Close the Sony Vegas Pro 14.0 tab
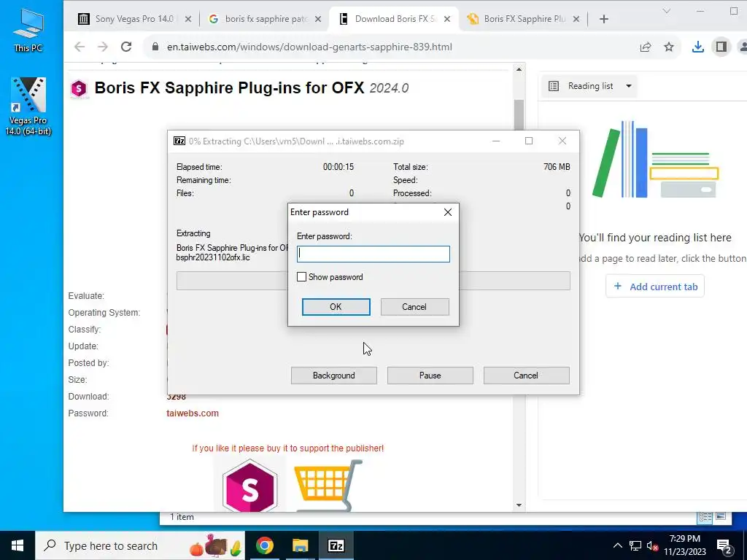The width and height of the screenshot is (747, 560). pos(188,19)
